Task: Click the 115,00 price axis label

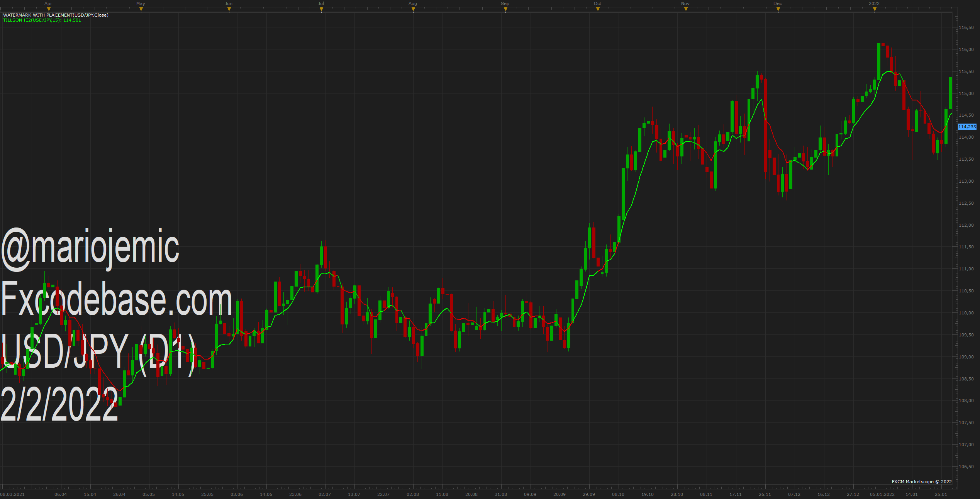Action: click(x=966, y=93)
